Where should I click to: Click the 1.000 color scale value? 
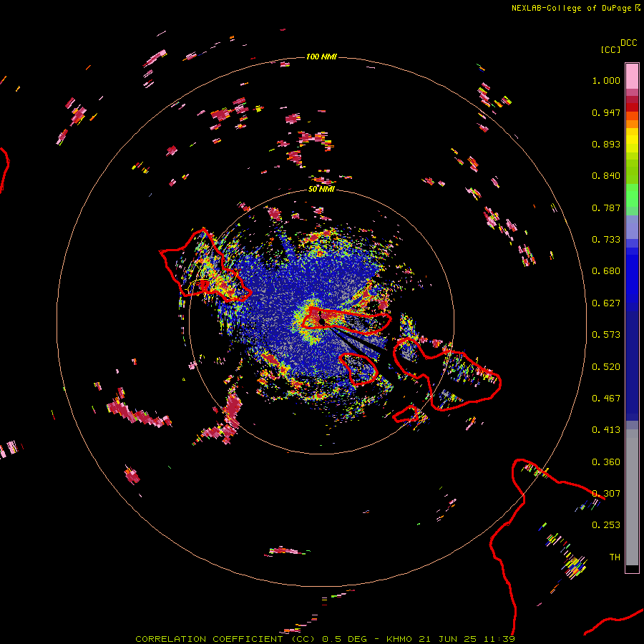pyautogui.click(x=606, y=80)
